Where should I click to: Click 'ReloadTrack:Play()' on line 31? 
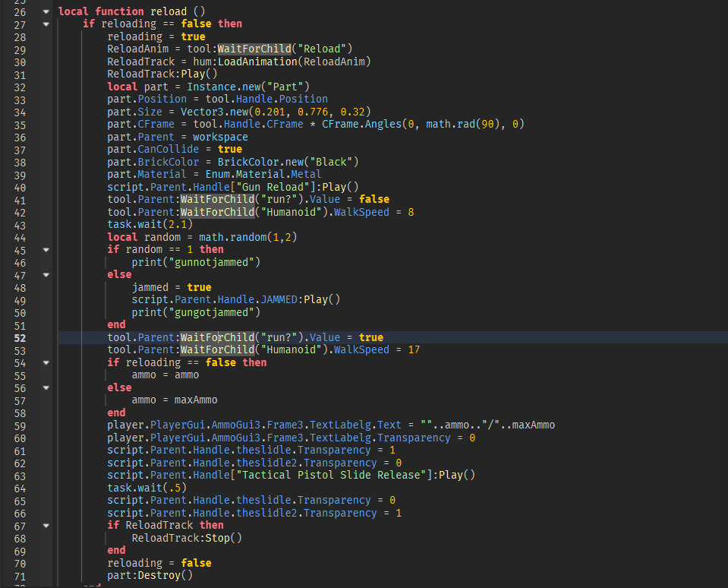(162, 74)
